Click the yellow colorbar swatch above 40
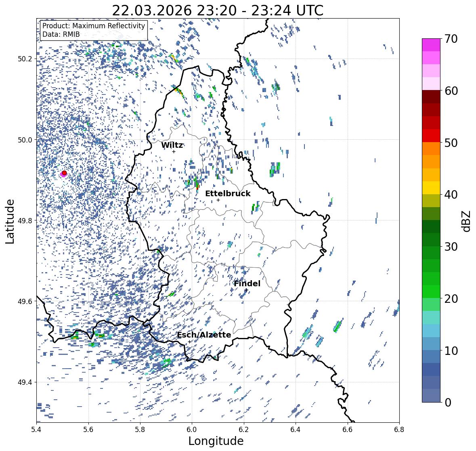The image size is (476, 451). point(431,188)
